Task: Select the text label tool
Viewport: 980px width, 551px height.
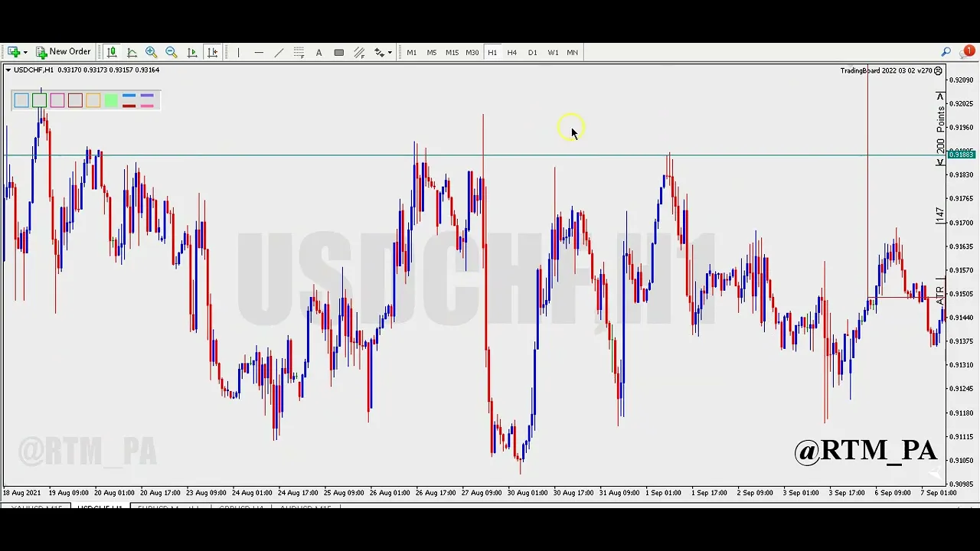Action: click(318, 52)
